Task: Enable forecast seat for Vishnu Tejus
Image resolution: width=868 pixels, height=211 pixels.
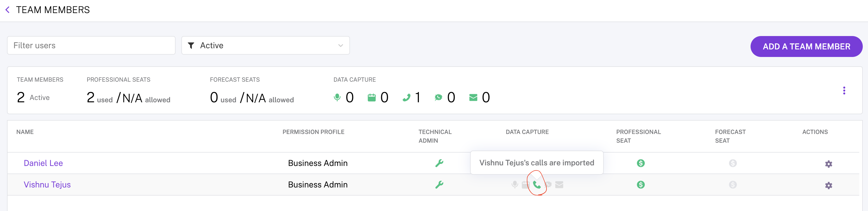Action: click(x=733, y=185)
